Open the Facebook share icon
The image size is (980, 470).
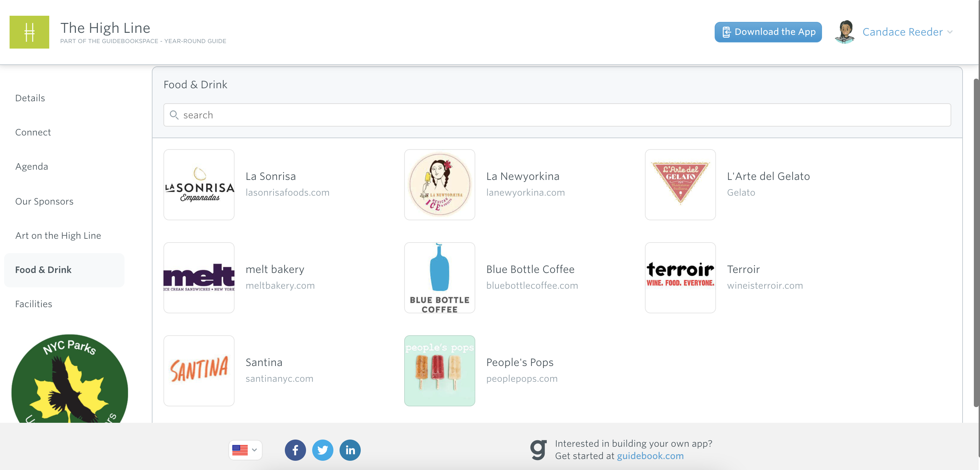point(295,450)
